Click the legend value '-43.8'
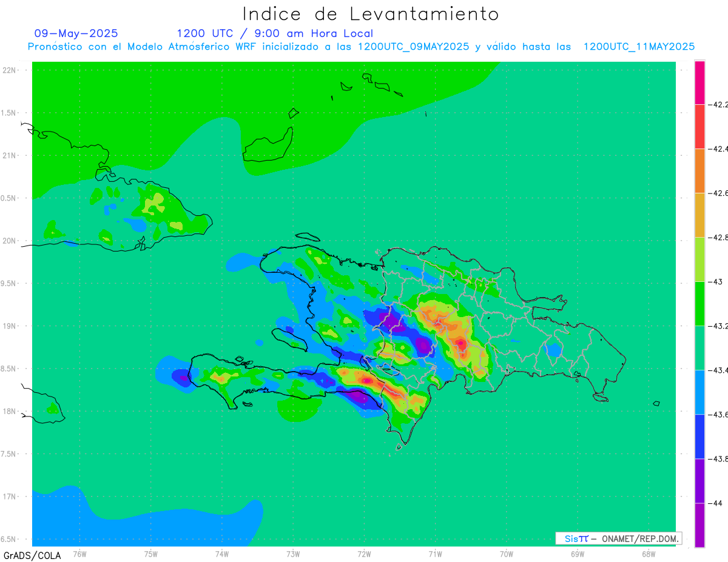The width and height of the screenshot is (728, 562). (719, 458)
